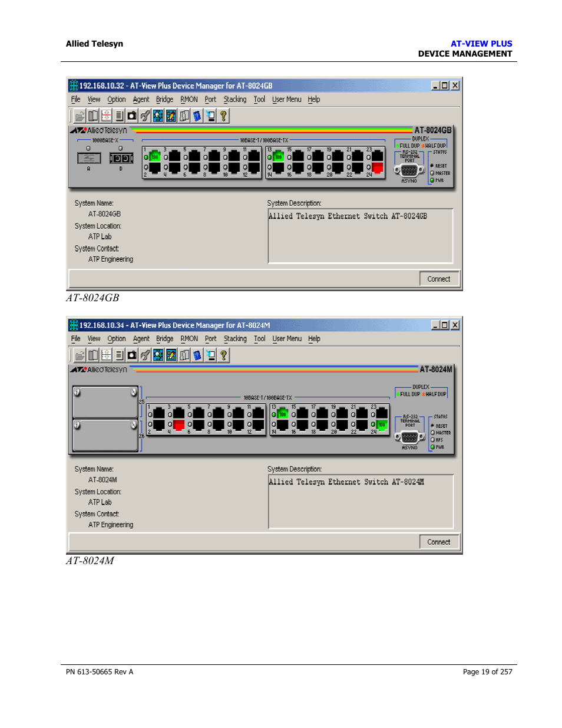Open the Bridge menu in AT-8024GB window

164,100
